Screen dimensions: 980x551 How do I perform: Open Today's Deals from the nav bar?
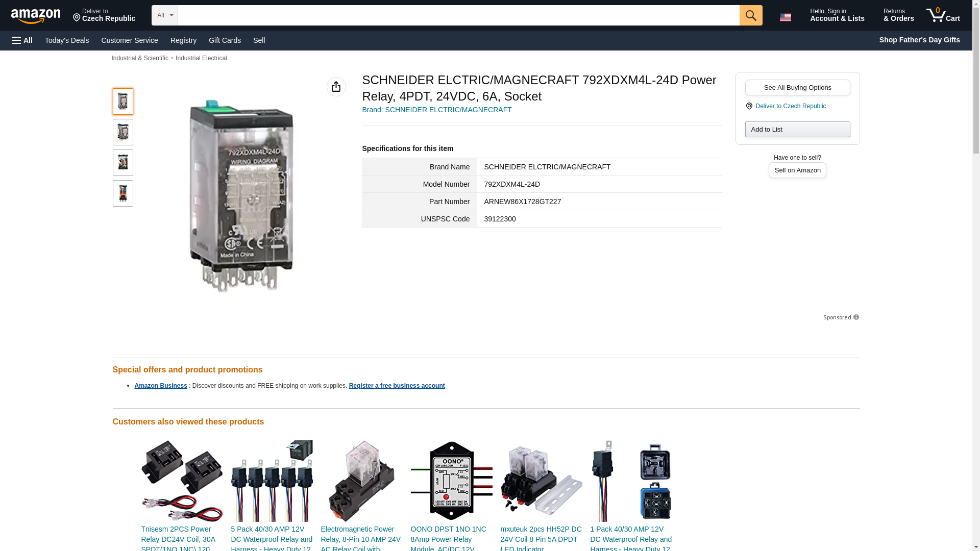click(x=67, y=40)
